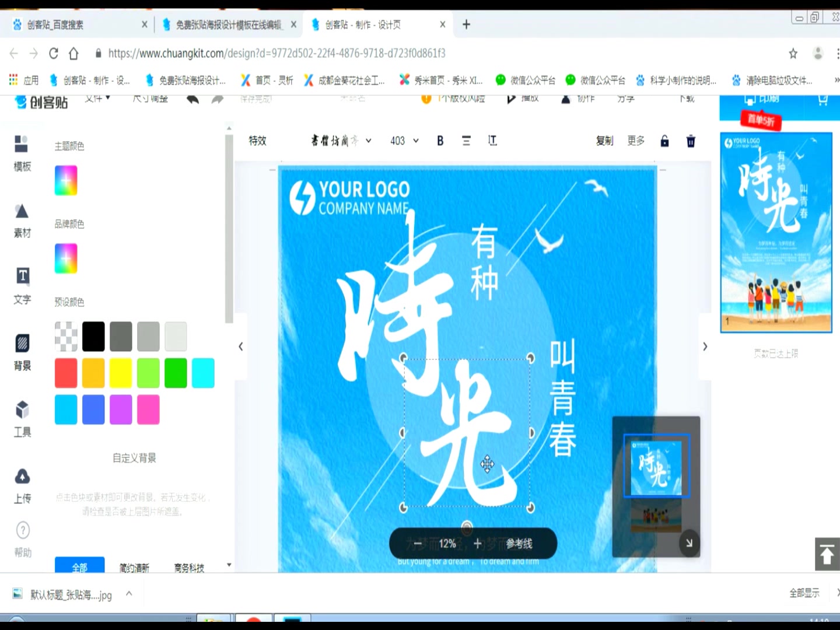Open the 特效 effects button
The image size is (840, 630).
257,141
